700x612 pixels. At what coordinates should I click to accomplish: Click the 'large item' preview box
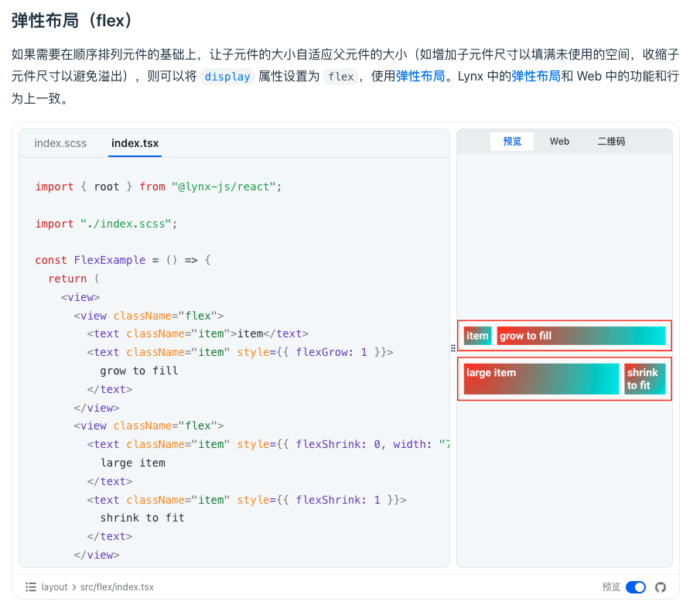[541, 379]
